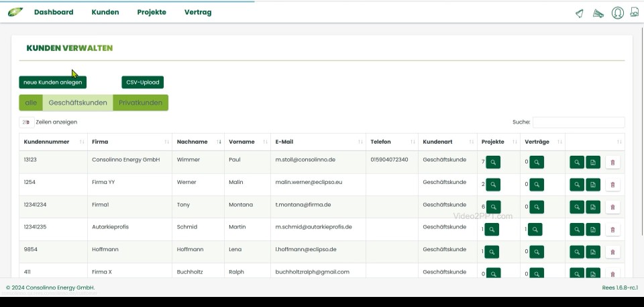
Task: View projects of customer Firma YY
Action: pyautogui.click(x=493, y=184)
